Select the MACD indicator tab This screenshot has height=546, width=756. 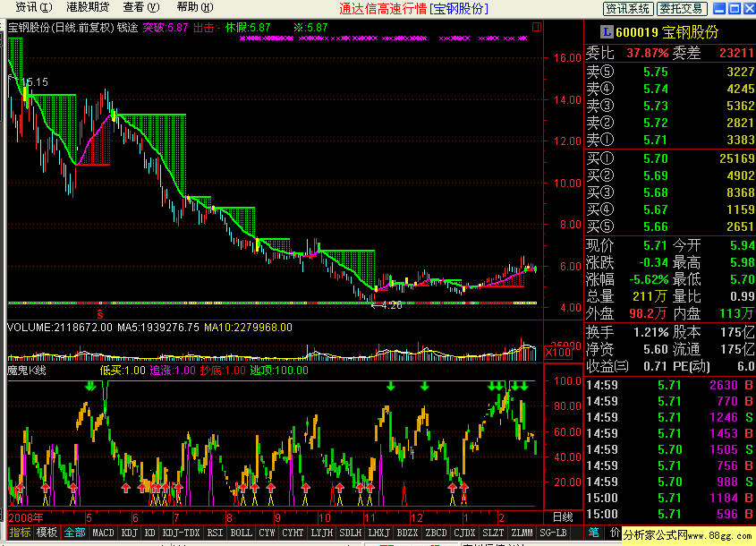[x=103, y=533]
